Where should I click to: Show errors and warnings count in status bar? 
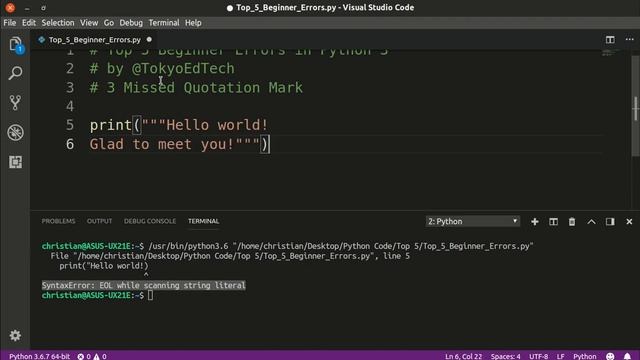[92, 356]
